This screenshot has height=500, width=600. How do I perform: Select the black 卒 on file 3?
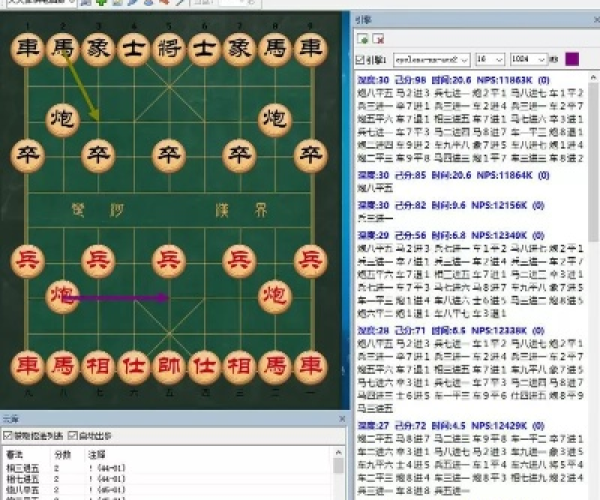coord(98,155)
